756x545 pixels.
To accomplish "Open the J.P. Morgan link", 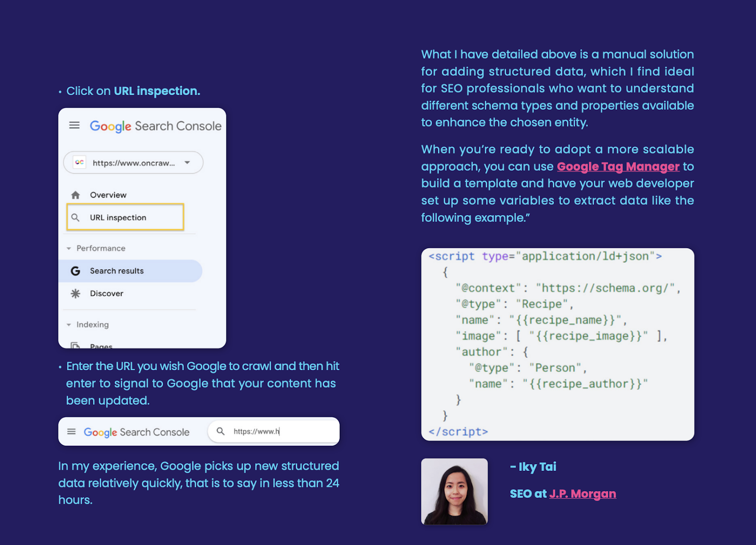I will 583,494.
